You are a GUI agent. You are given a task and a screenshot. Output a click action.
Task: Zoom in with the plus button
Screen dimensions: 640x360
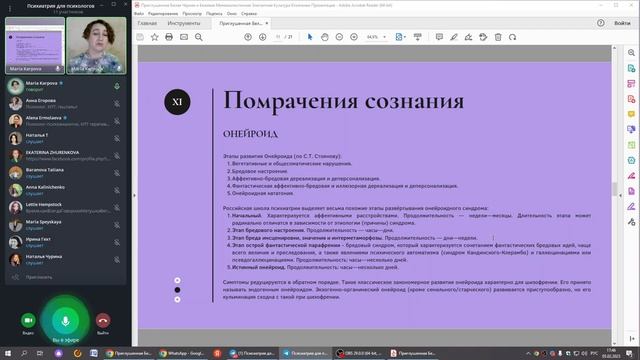pos(354,37)
